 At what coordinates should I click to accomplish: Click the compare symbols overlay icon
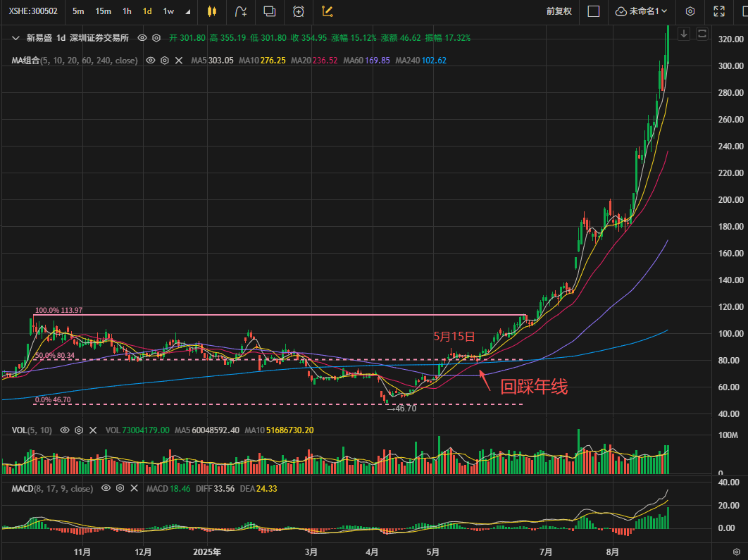coord(269,11)
